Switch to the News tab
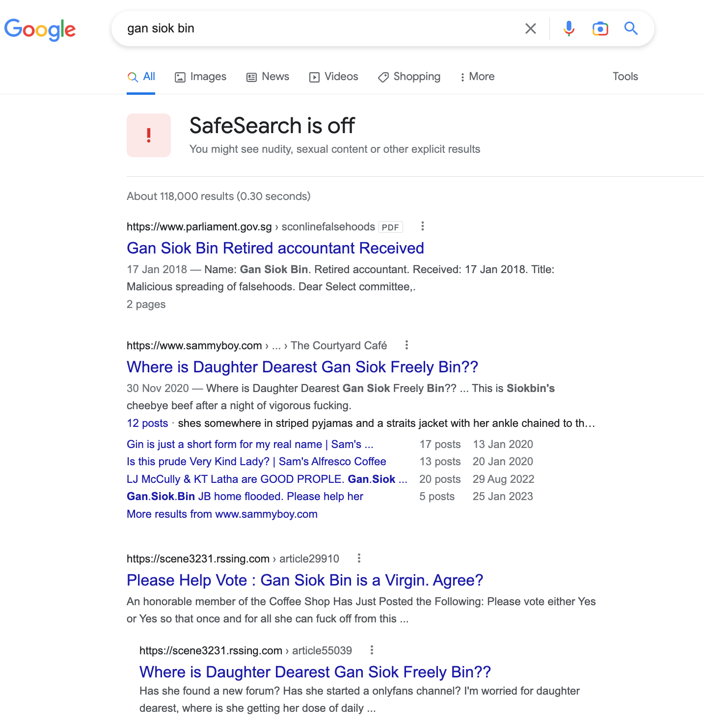 pos(268,77)
